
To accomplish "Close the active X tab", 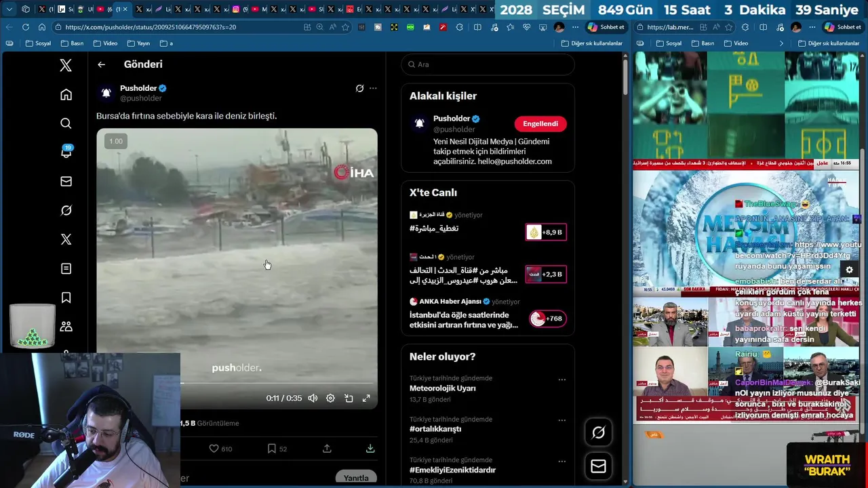I will point(125,9).
